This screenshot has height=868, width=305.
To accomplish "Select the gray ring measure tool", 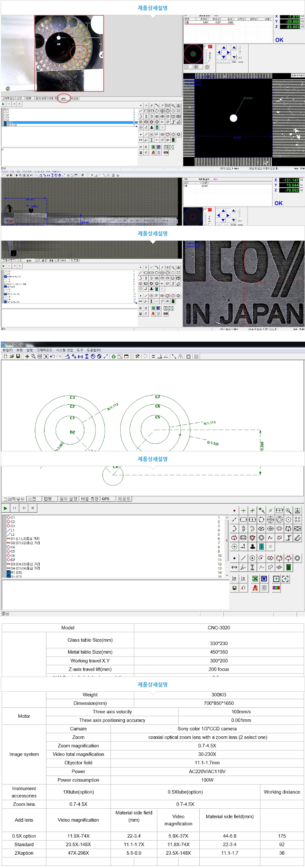I will [x=261, y=537].
